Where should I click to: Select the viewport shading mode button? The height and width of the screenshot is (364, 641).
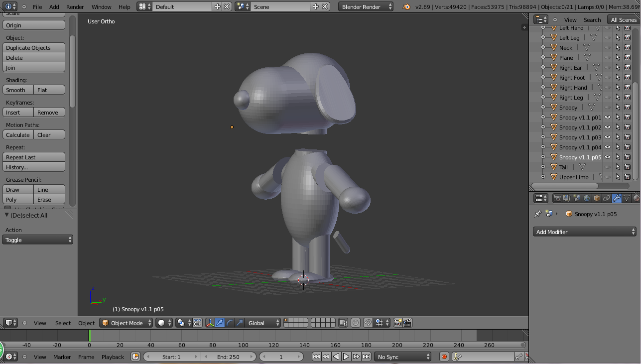pyautogui.click(x=164, y=323)
